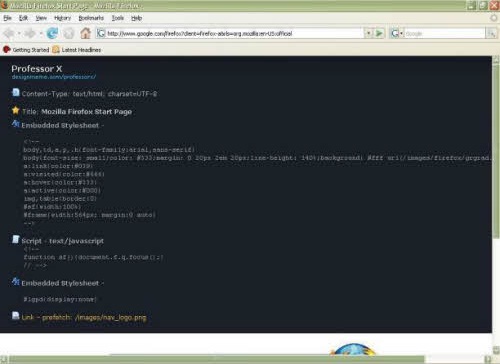
Task: Click the star icon beside Title
Action: pyautogui.click(x=16, y=110)
